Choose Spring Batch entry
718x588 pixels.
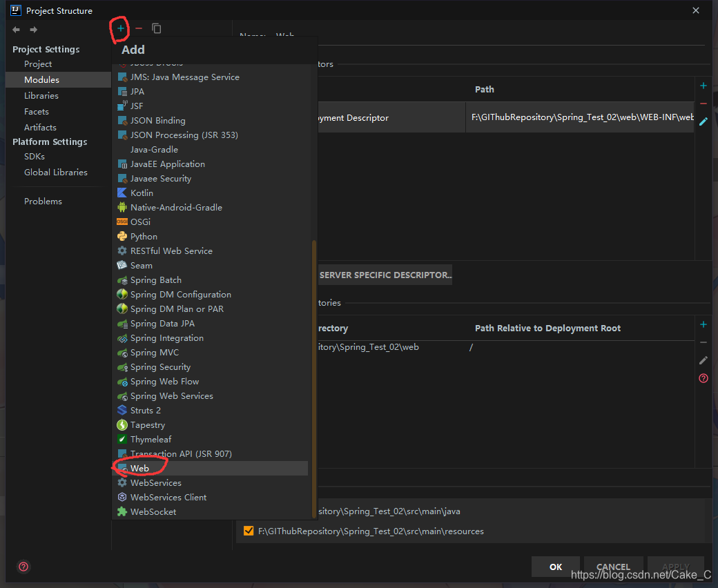[211, 280]
